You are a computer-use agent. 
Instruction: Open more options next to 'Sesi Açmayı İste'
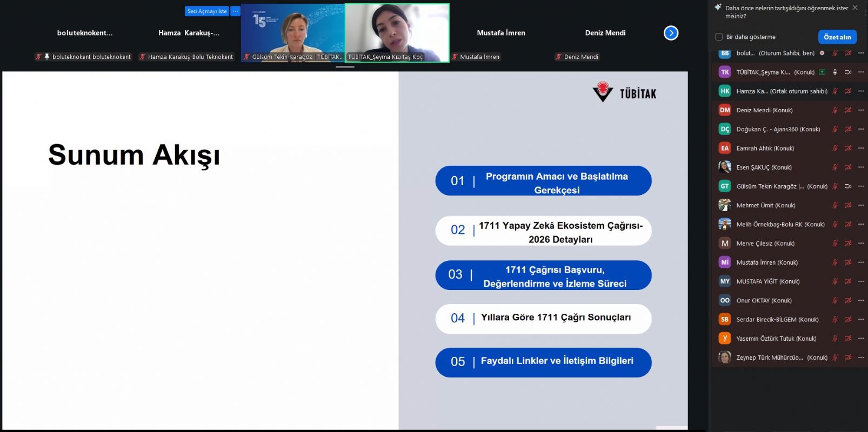(x=235, y=11)
